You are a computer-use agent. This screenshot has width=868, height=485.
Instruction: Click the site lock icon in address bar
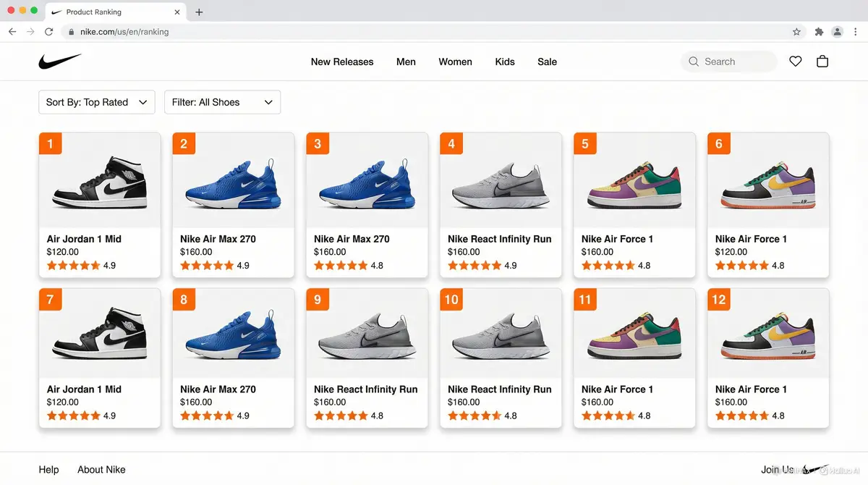(71, 32)
